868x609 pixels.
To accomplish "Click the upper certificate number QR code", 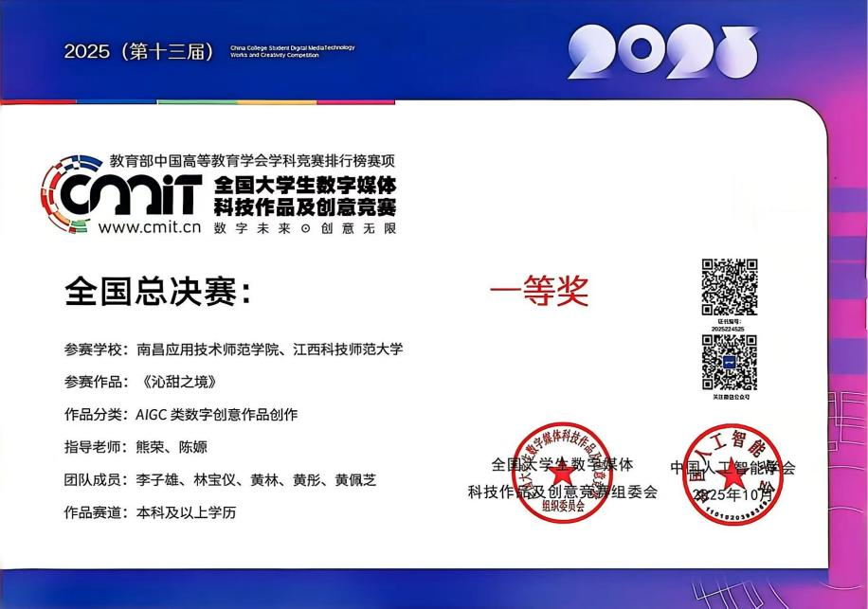I will coord(729,287).
